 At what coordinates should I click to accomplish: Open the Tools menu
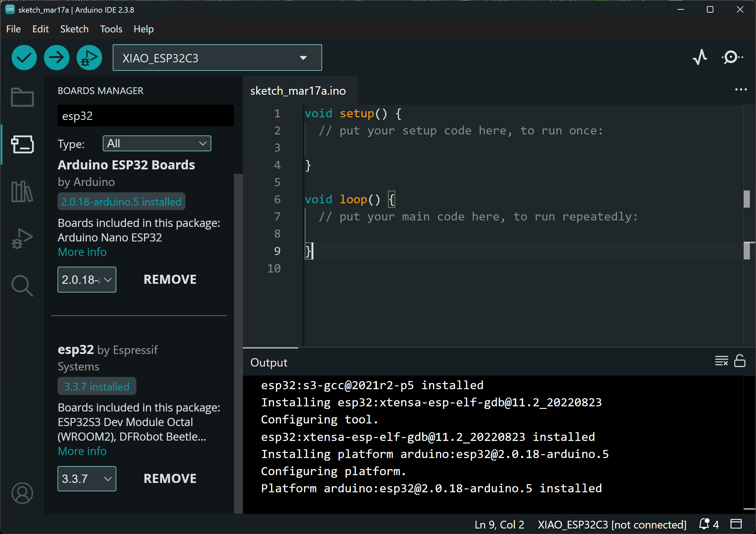(x=111, y=29)
